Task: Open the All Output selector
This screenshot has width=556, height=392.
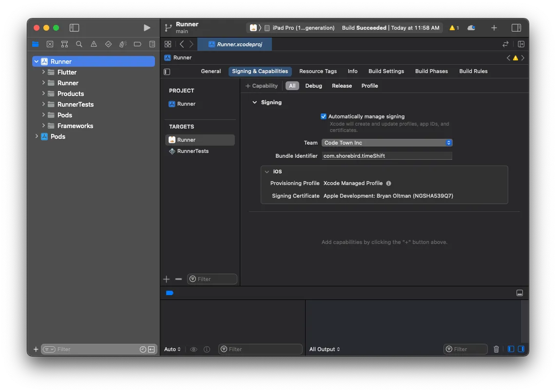Action: 325,349
